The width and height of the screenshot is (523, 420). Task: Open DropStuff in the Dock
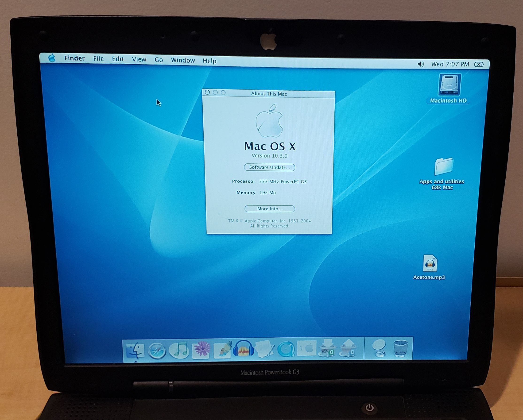point(348,348)
